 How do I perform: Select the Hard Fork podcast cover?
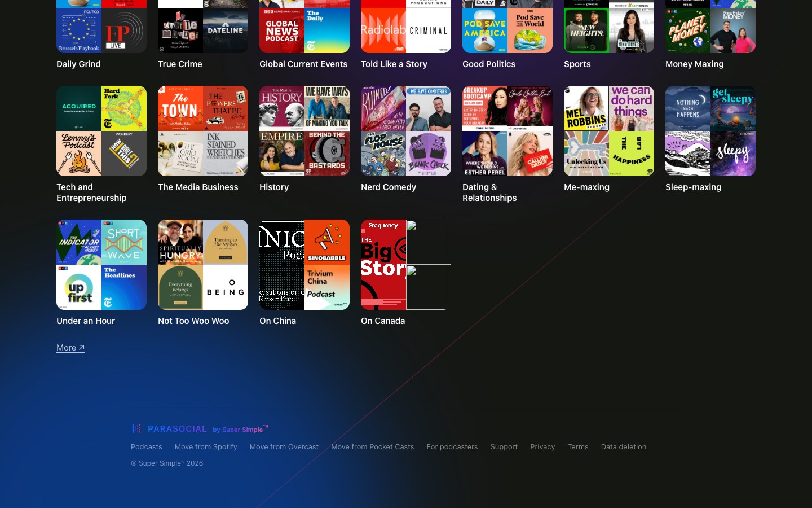click(124, 108)
